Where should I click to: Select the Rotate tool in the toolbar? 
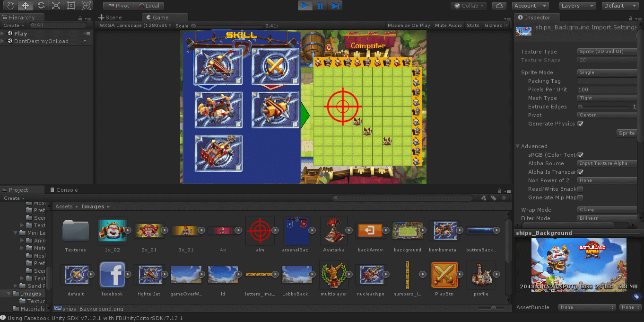[41, 6]
